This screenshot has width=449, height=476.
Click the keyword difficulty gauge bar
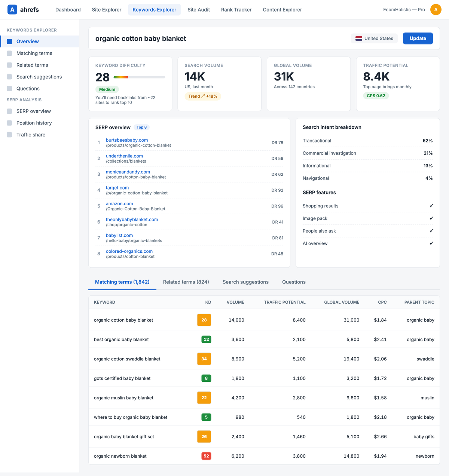(138, 77)
